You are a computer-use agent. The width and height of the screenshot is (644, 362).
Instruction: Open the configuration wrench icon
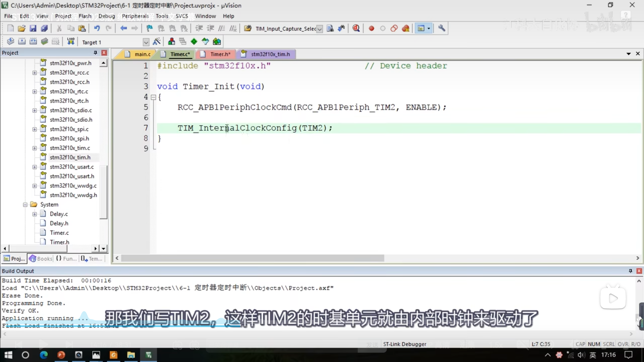(x=442, y=28)
